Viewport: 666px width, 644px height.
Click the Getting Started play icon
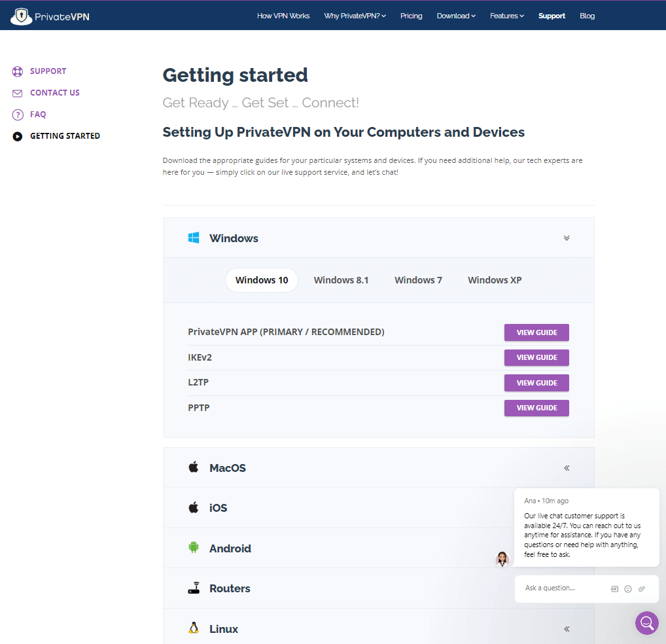pos(18,136)
